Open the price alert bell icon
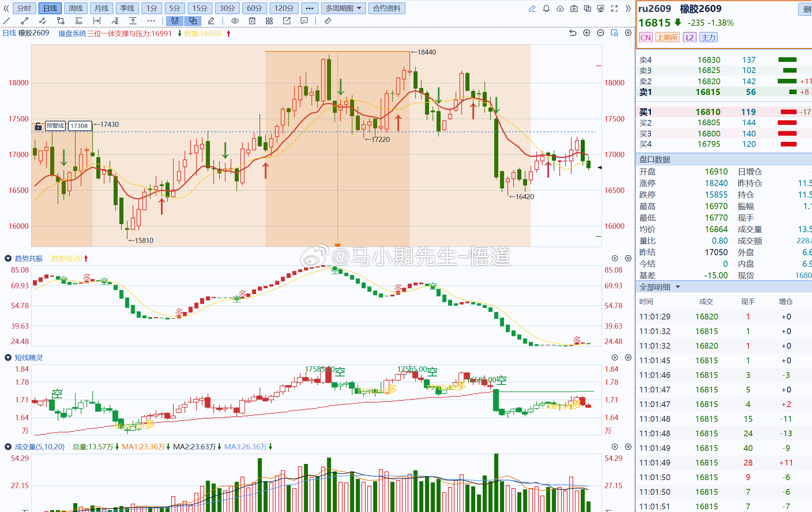This screenshot has width=812, height=512. tap(546, 8)
